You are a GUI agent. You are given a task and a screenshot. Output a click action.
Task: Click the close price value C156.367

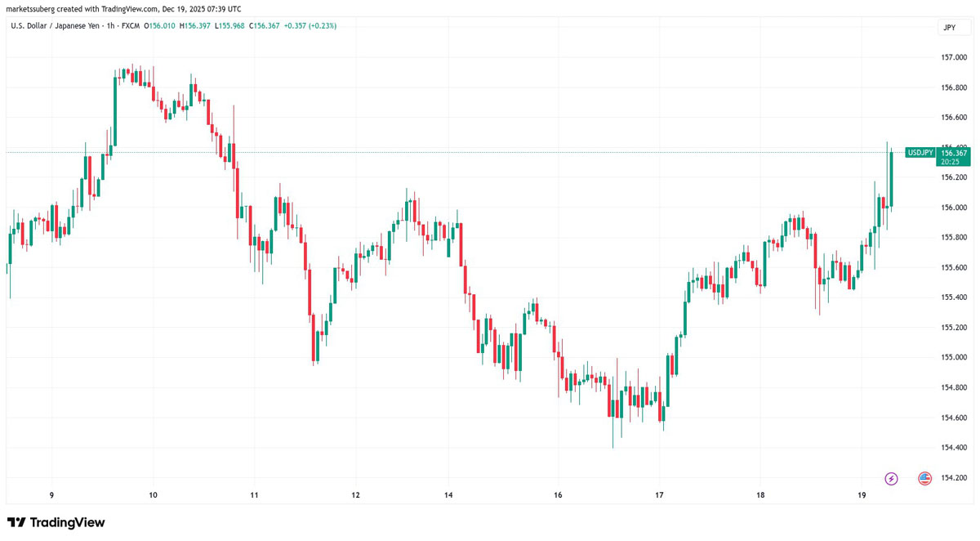click(x=263, y=26)
